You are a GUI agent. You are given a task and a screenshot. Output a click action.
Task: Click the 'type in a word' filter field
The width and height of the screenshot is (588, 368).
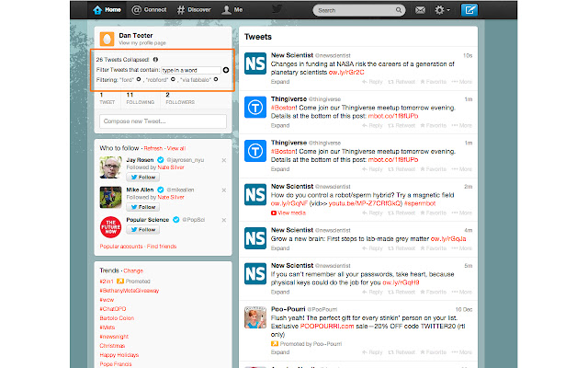pyautogui.click(x=191, y=70)
